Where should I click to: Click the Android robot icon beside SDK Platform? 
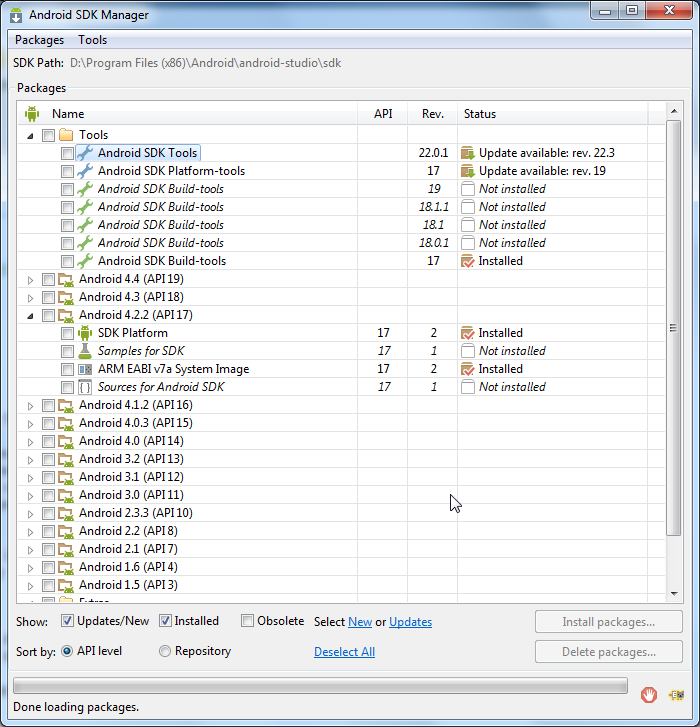[x=85, y=333]
